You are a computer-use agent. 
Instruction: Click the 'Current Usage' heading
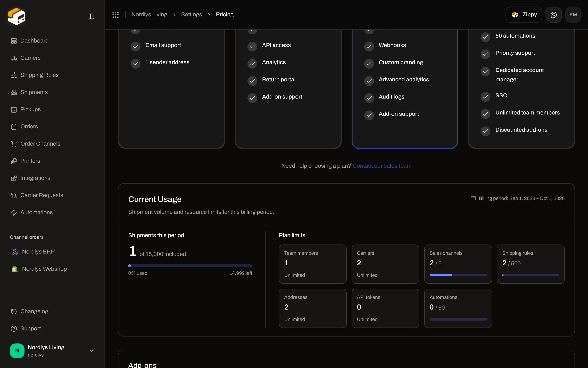[x=155, y=199]
